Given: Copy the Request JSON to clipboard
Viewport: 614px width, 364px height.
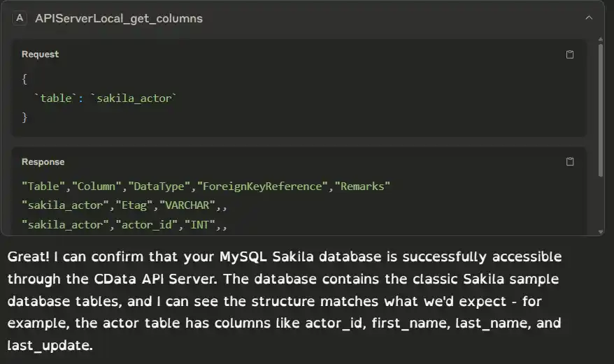Looking at the screenshot, I should coord(570,54).
